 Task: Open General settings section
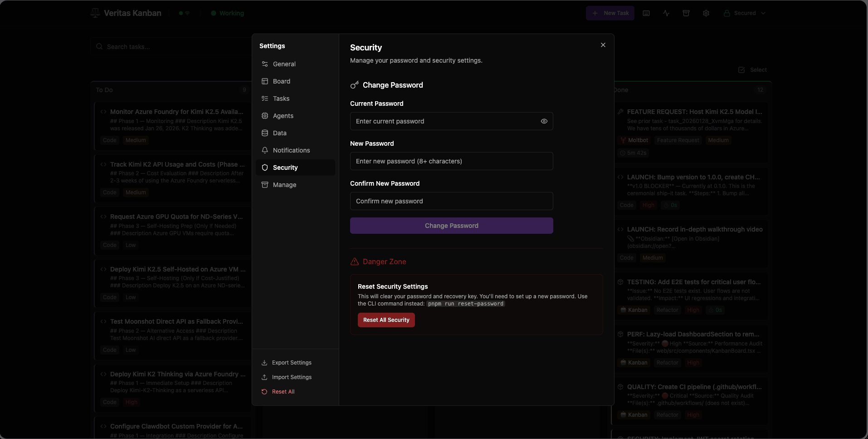point(284,64)
